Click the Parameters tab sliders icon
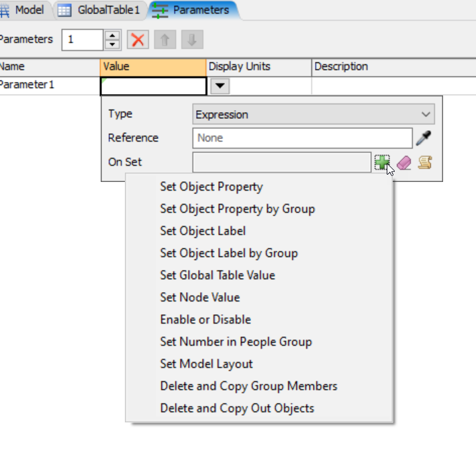 [x=160, y=10]
